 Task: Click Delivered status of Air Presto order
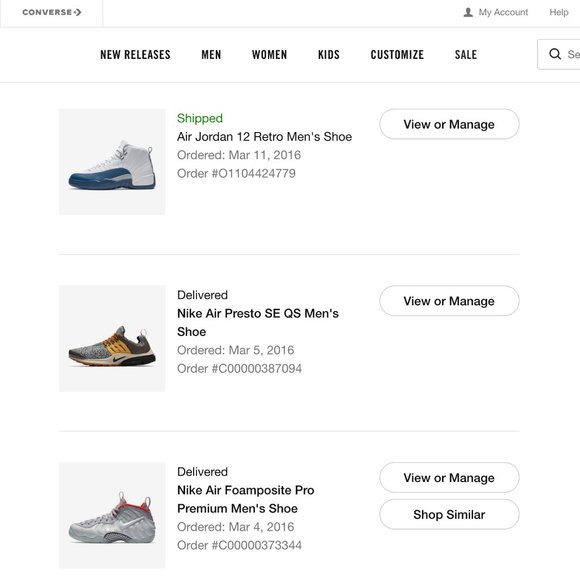(202, 295)
